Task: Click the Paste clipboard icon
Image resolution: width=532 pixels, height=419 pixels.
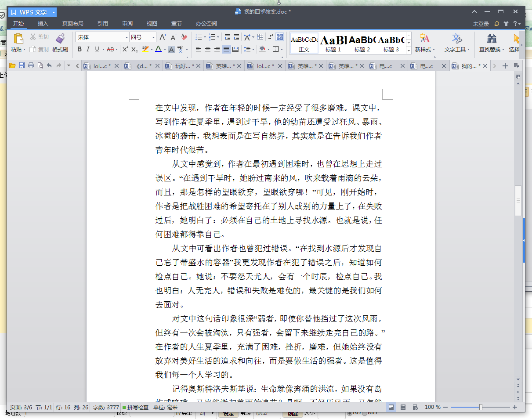Action: pyautogui.click(x=18, y=39)
